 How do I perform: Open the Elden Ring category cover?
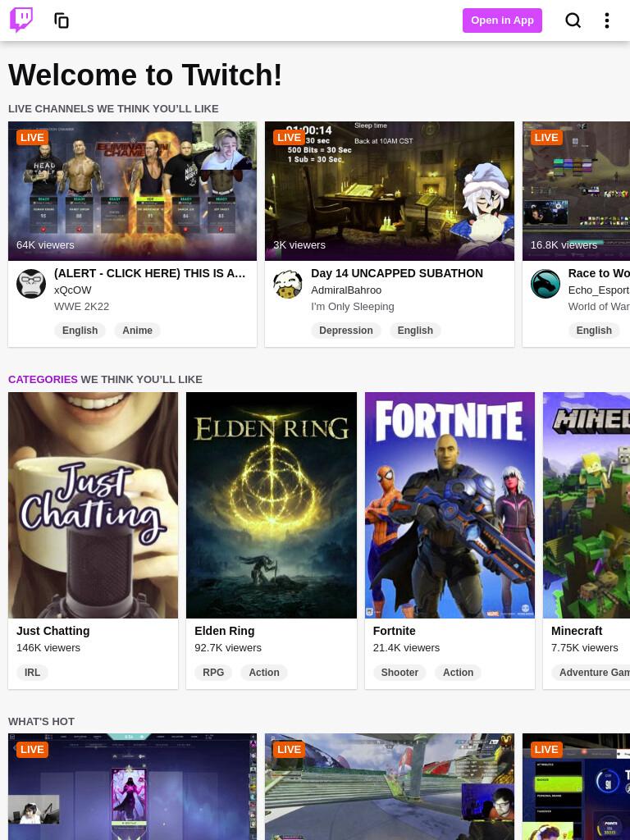click(x=272, y=505)
